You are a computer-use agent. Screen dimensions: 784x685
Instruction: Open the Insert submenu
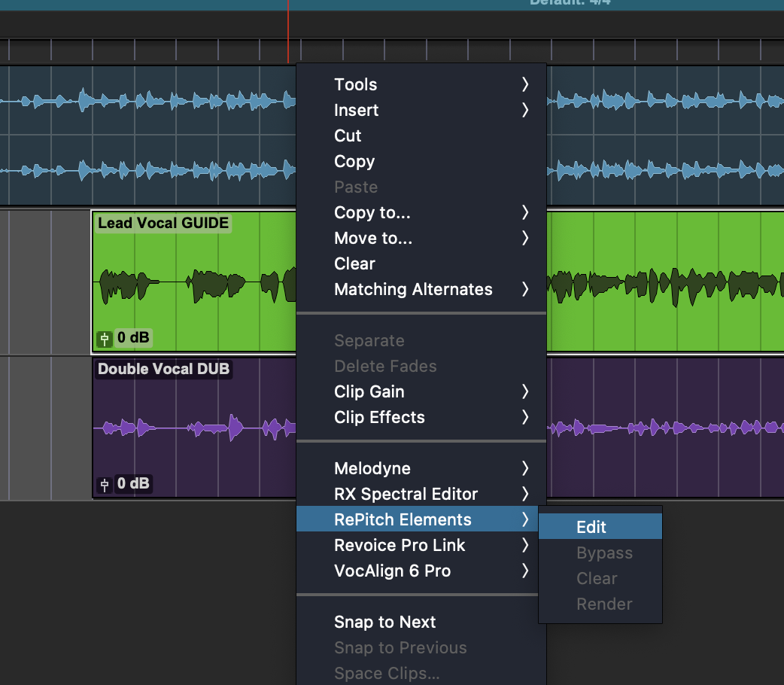point(357,110)
